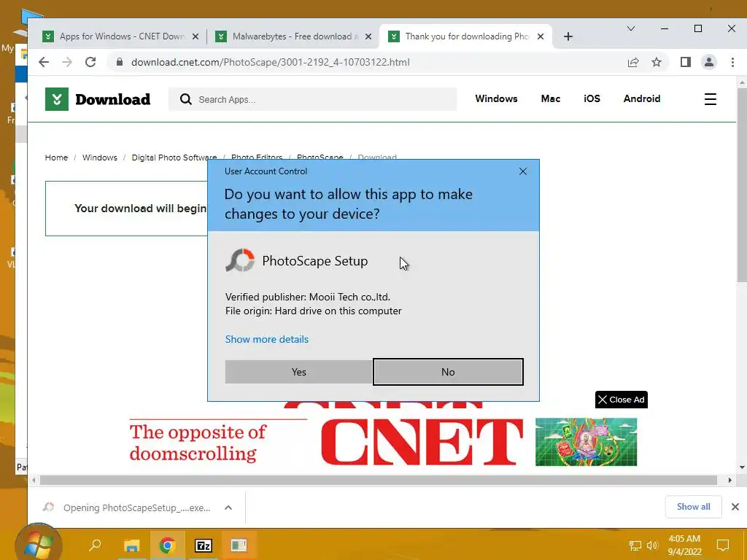The width and height of the screenshot is (747, 560).
Task: Click the address bar URL
Action: point(270,62)
